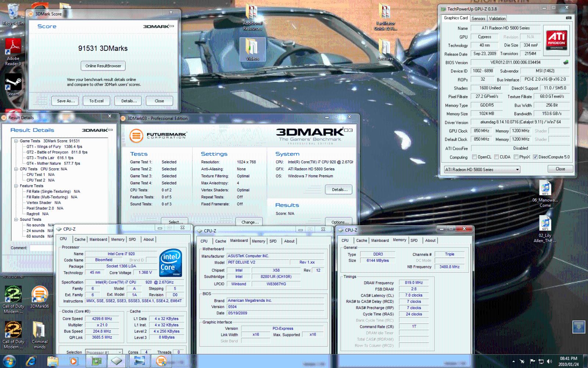The height and width of the screenshot is (368, 588).
Task: Open the Additional Resources desktop folder
Action: [x=252, y=17]
